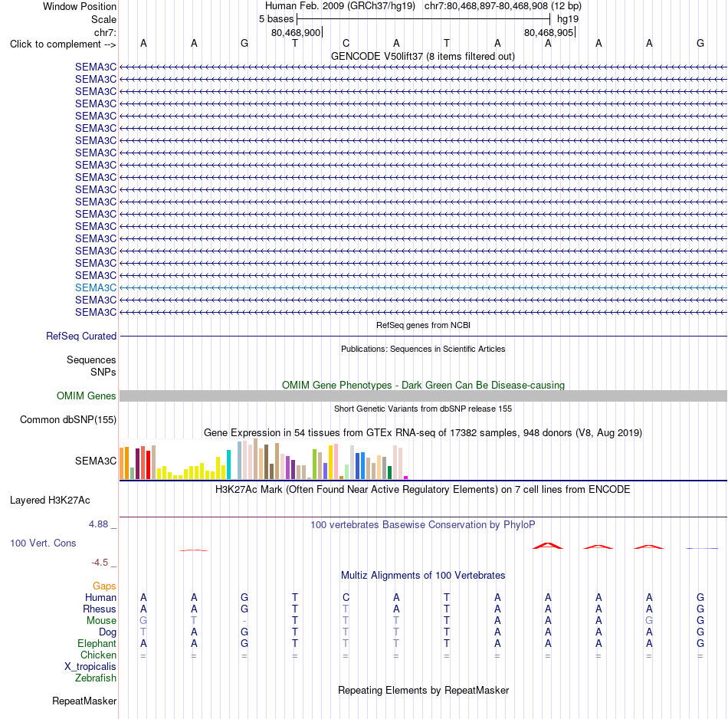The width and height of the screenshot is (728, 719).
Task: Click the magenta bar ending the GTEx chart
Action: click(x=406, y=478)
